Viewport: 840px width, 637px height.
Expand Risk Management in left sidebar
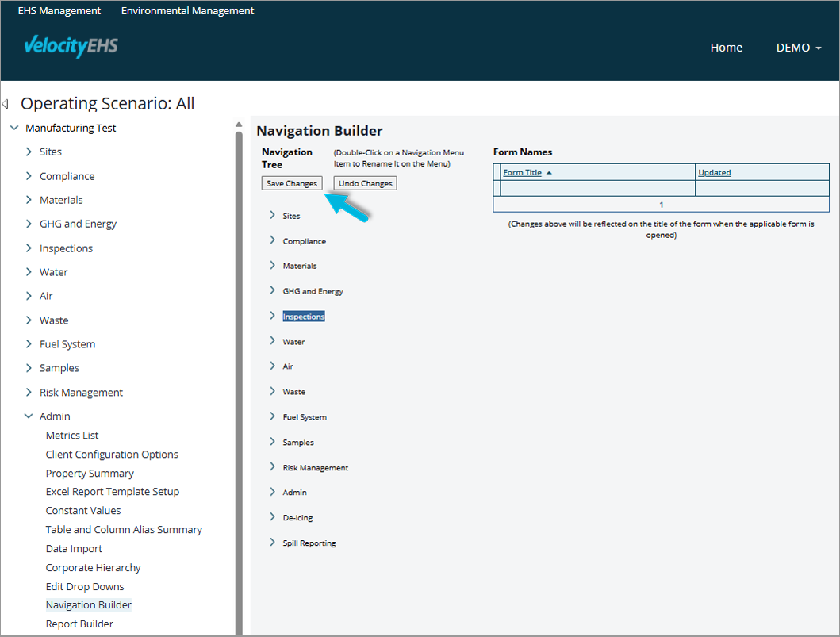pyautogui.click(x=29, y=392)
